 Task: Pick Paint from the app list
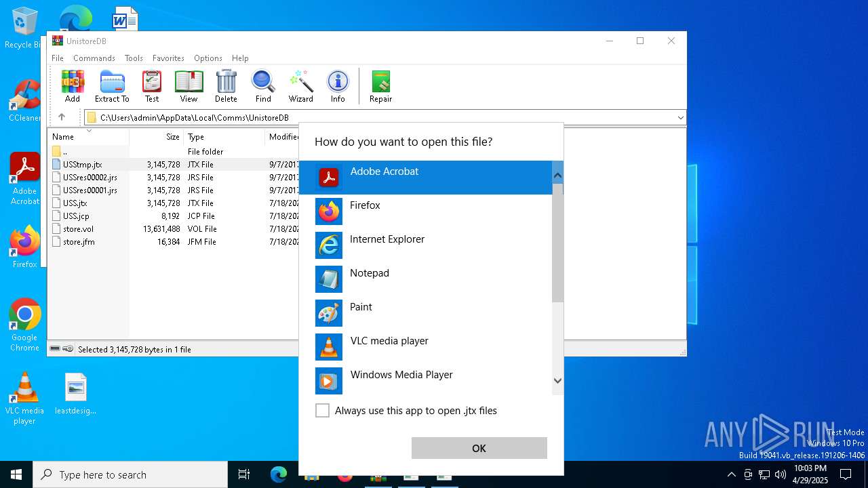pyautogui.click(x=425, y=313)
